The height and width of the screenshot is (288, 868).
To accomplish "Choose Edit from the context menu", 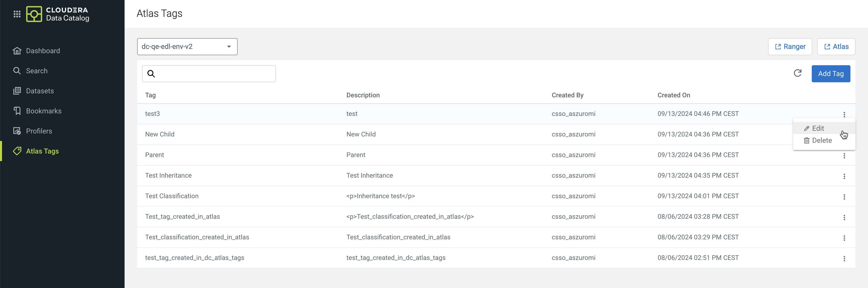I will [824, 128].
